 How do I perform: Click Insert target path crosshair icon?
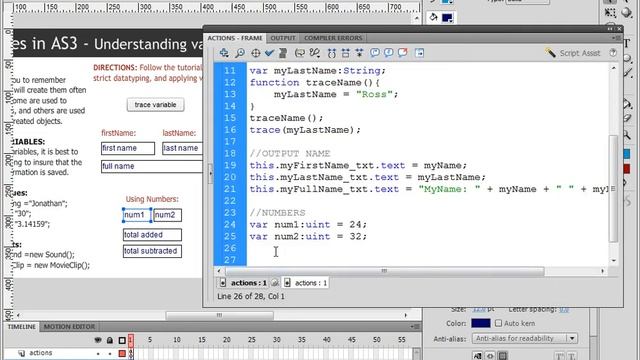(256, 53)
